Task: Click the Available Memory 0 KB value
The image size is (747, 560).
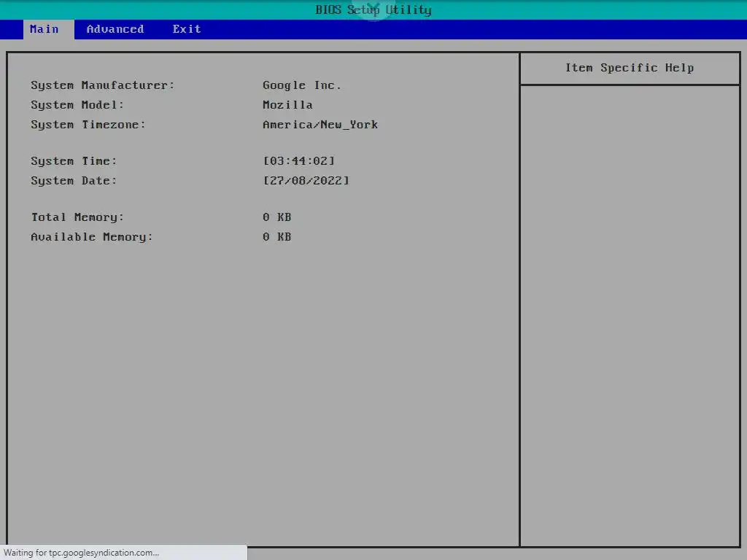Action: (x=276, y=237)
